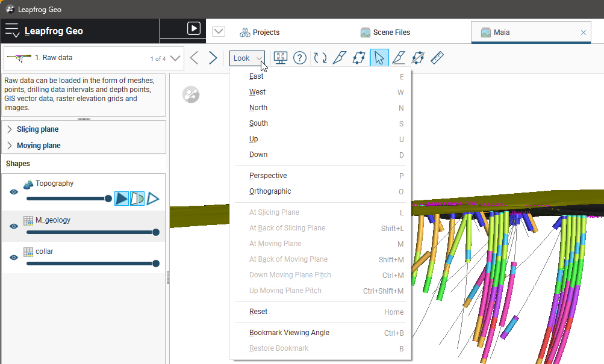Click the ruler measurement tool

tap(437, 58)
